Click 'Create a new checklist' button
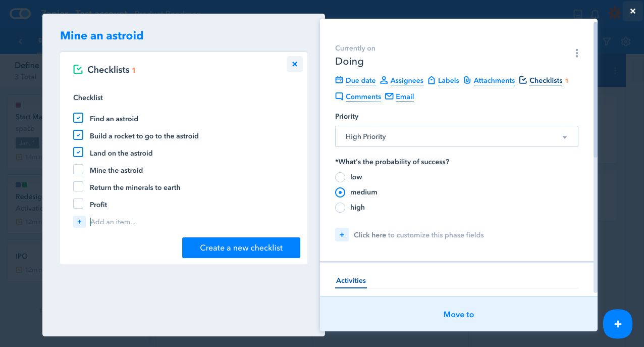 tap(241, 248)
